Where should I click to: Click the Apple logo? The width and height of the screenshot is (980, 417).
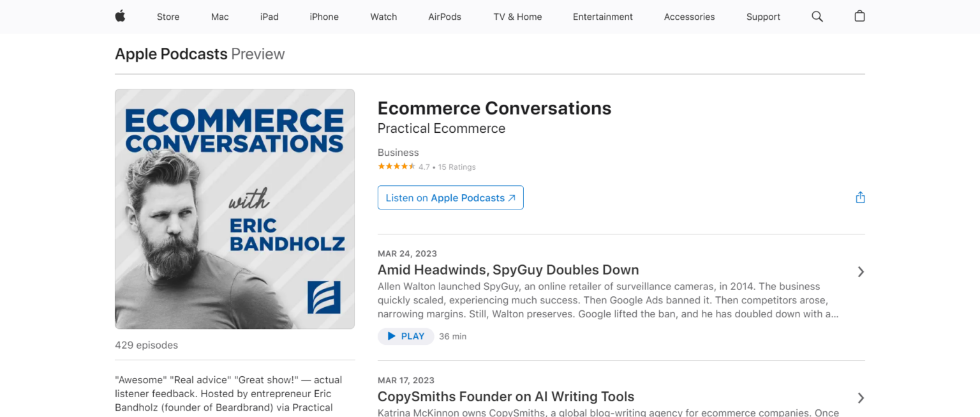120,17
